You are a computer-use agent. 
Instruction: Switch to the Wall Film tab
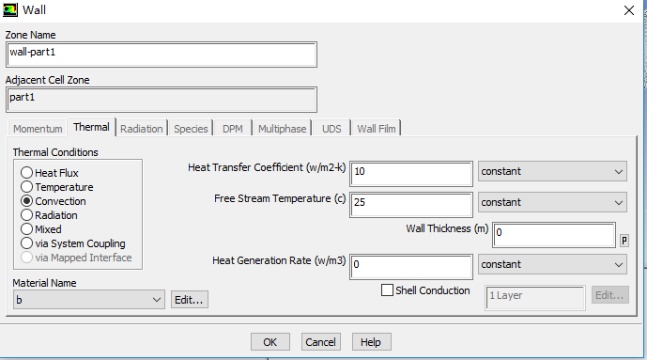[376, 129]
